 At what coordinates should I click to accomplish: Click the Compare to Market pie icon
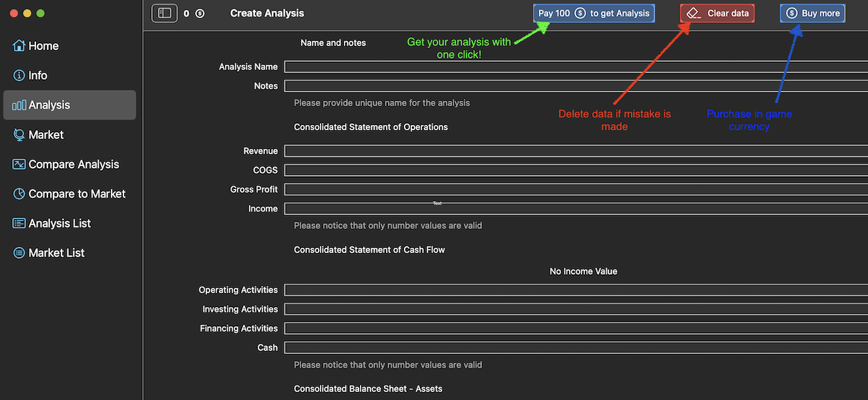pos(19,194)
